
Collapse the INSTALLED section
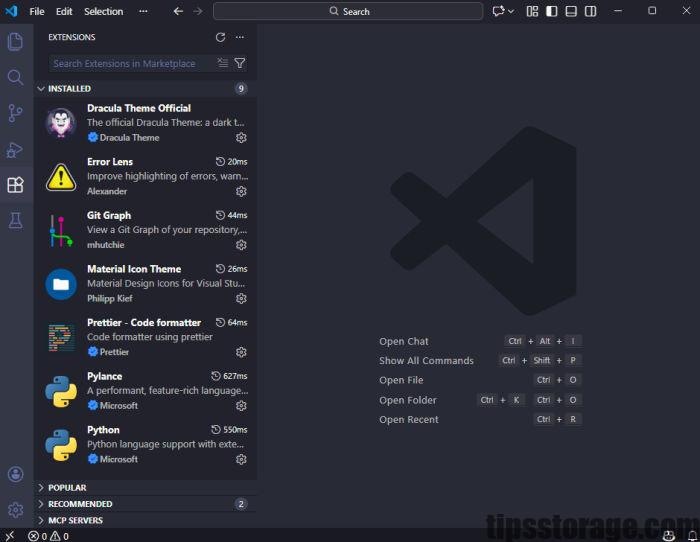click(145, 88)
